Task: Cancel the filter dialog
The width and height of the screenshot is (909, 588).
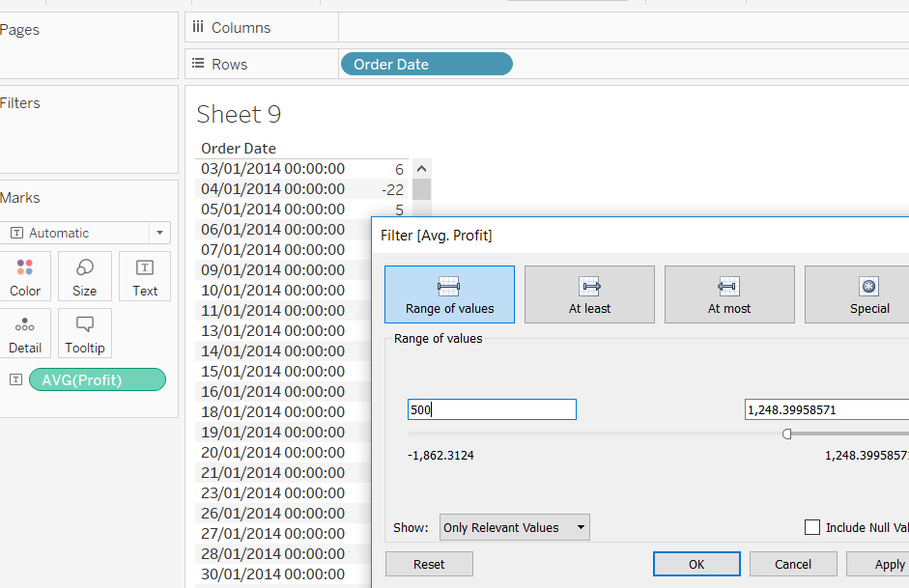Action: coord(792,564)
